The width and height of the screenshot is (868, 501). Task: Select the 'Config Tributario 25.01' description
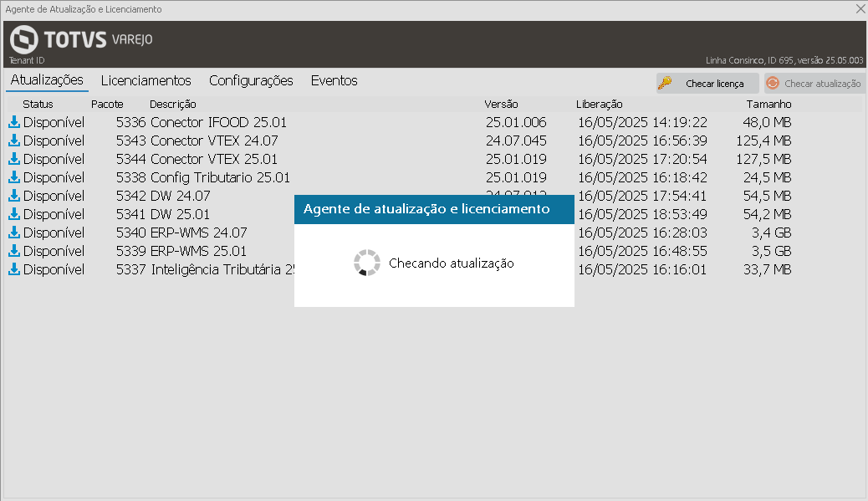pyautogui.click(x=220, y=177)
